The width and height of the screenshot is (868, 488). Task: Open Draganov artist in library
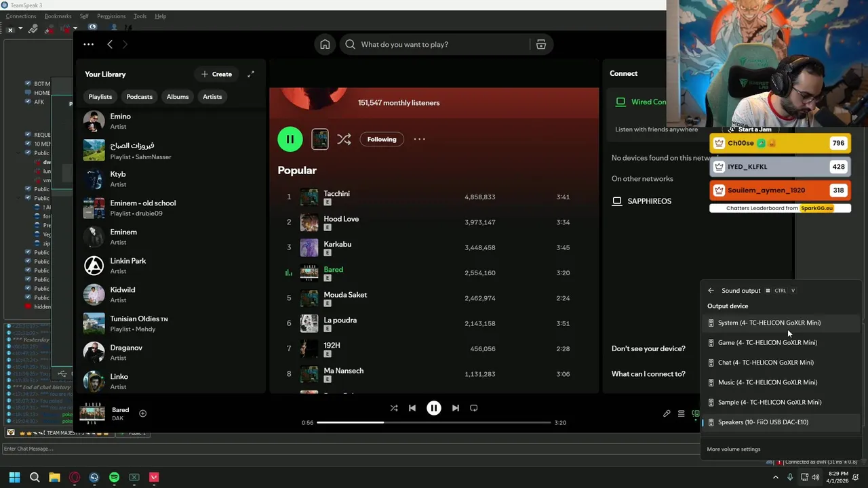[x=171, y=352]
